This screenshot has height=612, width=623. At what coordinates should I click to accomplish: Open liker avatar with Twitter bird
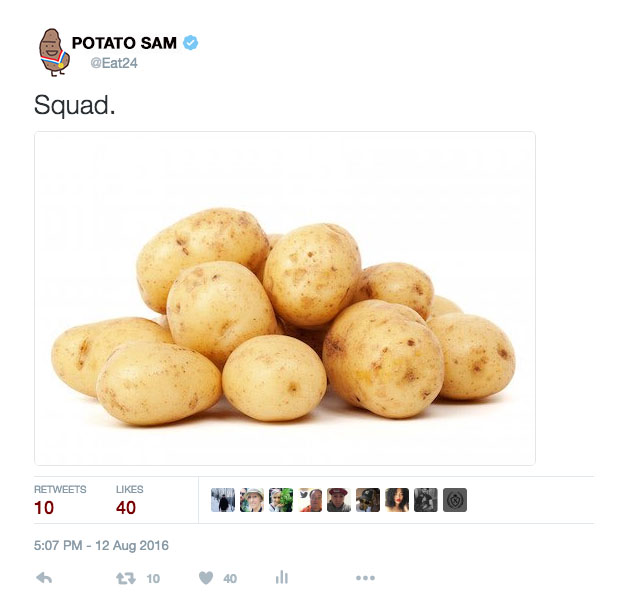click(310, 500)
